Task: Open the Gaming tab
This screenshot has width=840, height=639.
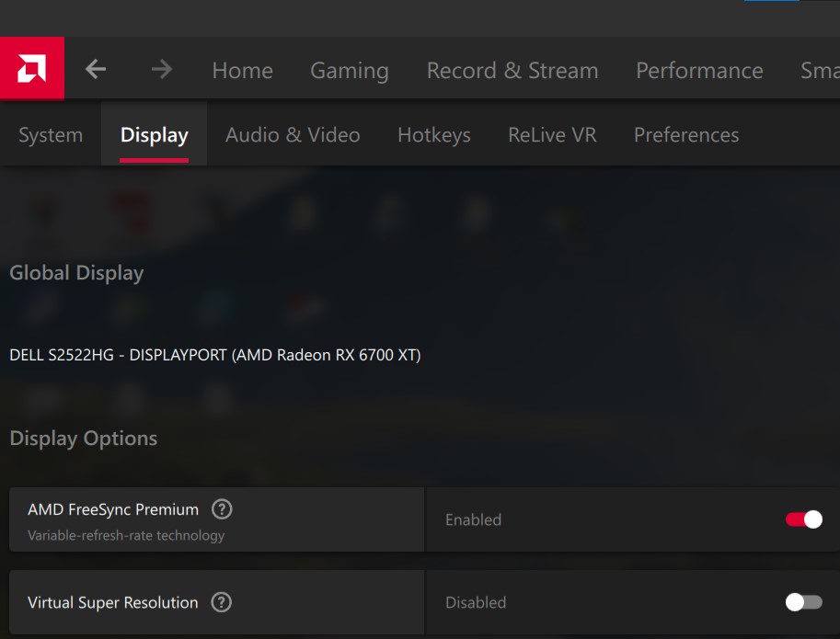Action: pos(350,71)
